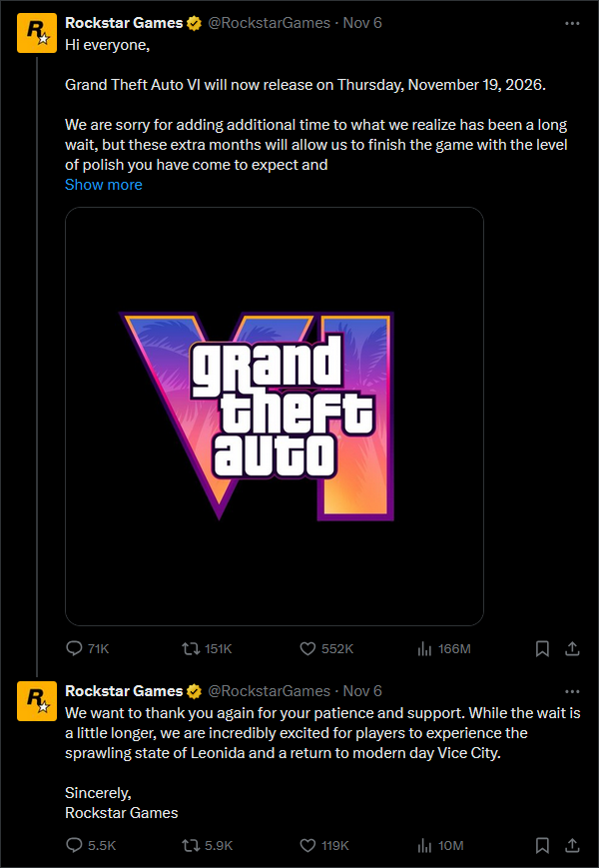
Task: Share the first Rockstar Games tweet
Action: (x=572, y=648)
